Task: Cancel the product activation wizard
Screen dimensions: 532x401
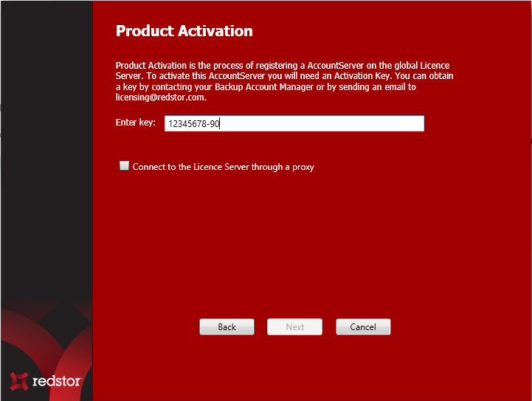Action: tap(363, 326)
